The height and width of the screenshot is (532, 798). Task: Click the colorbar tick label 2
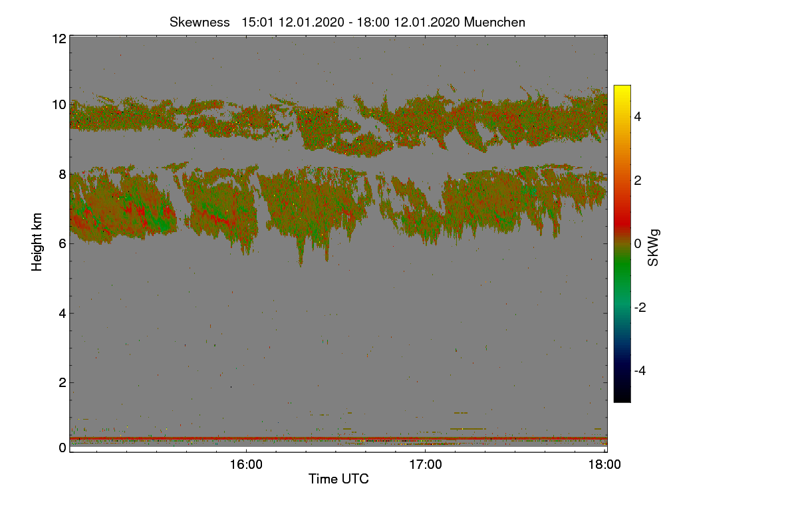pyautogui.click(x=638, y=180)
